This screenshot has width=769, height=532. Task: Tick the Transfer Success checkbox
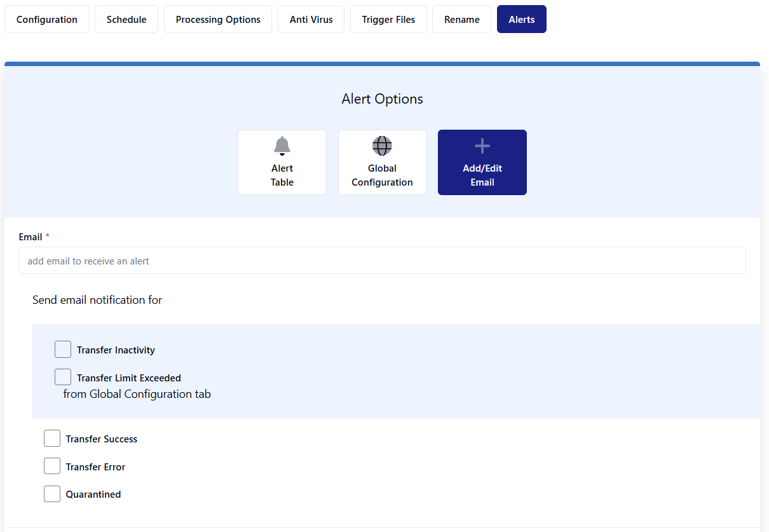[52, 439]
